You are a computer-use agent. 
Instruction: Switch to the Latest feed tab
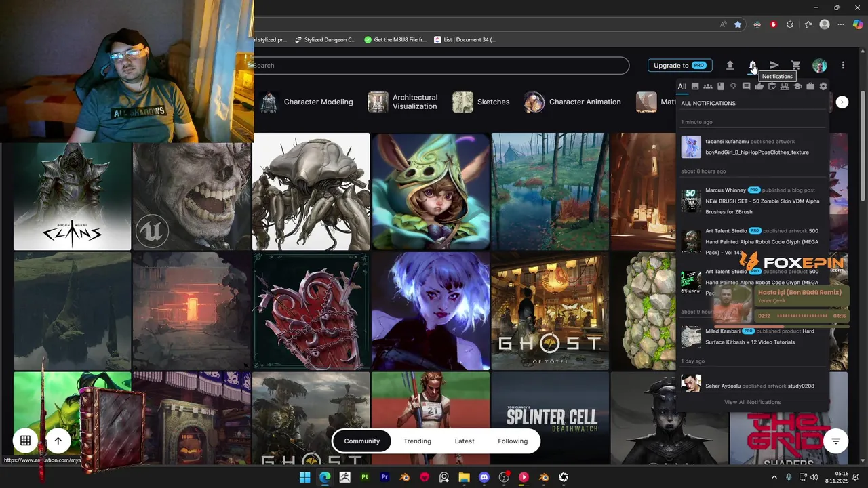pos(465,441)
